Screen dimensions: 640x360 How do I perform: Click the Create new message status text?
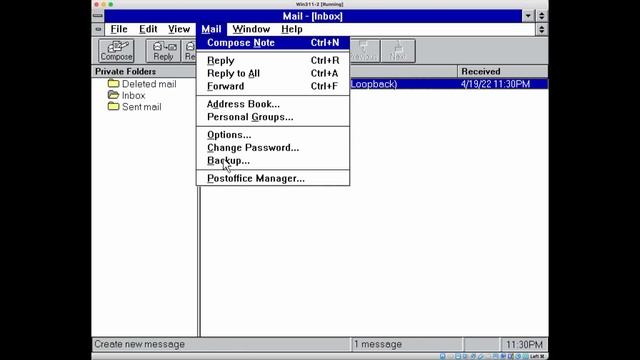[x=140, y=344]
